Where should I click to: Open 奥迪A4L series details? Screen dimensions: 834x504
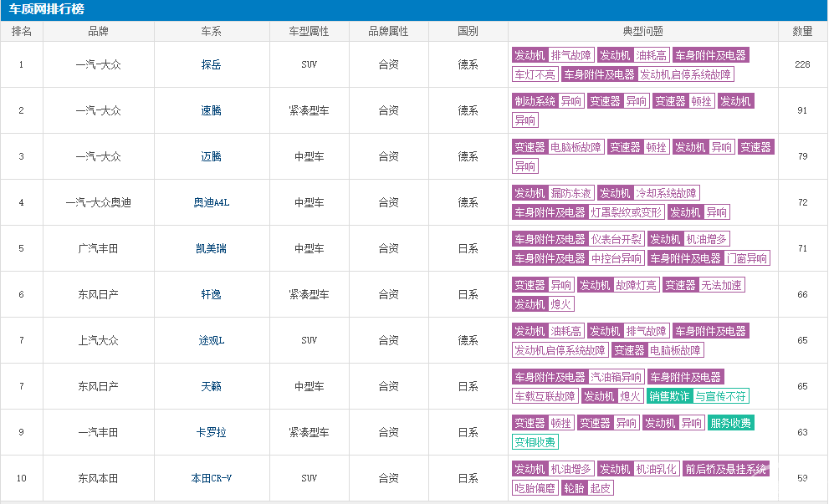pyautogui.click(x=210, y=202)
